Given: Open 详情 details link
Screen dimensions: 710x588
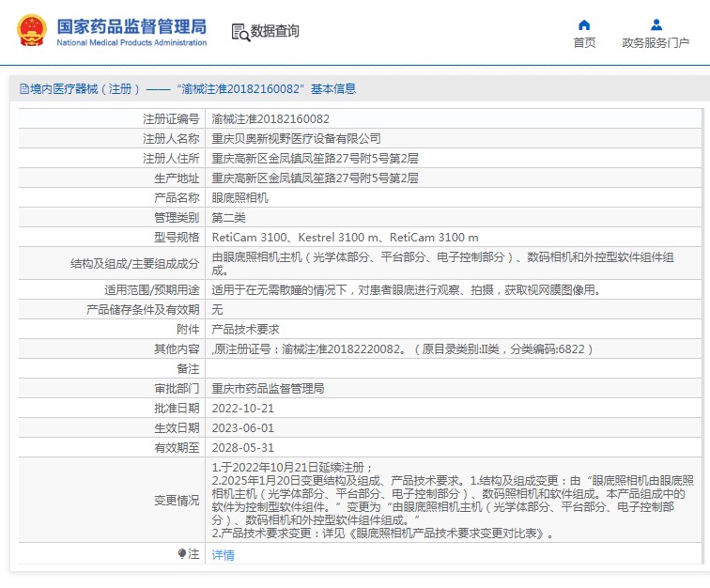Looking at the screenshot, I should (223, 554).
